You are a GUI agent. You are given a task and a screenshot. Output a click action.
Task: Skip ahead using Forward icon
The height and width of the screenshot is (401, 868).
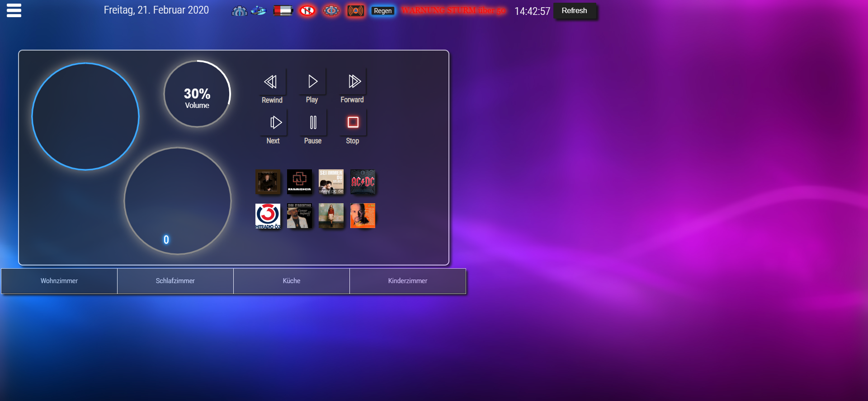pos(354,82)
